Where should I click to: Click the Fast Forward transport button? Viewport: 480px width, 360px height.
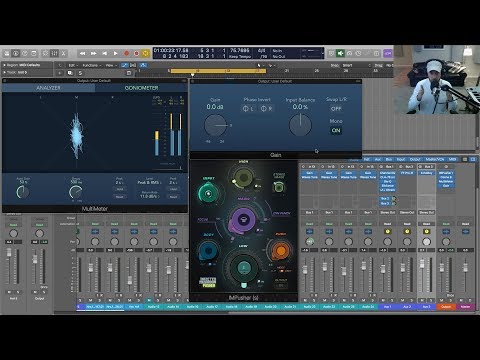[93, 53]
